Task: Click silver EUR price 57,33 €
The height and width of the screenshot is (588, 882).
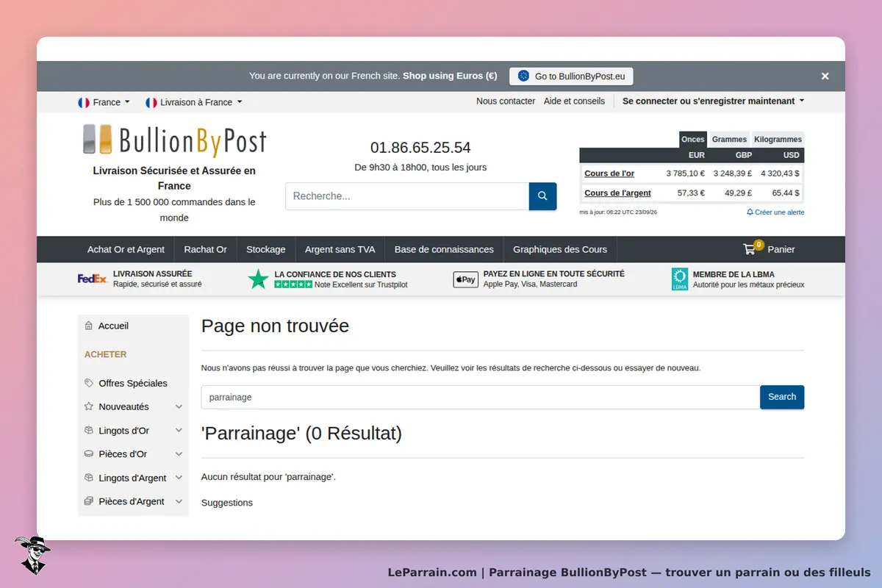Action: coord(691,193)
